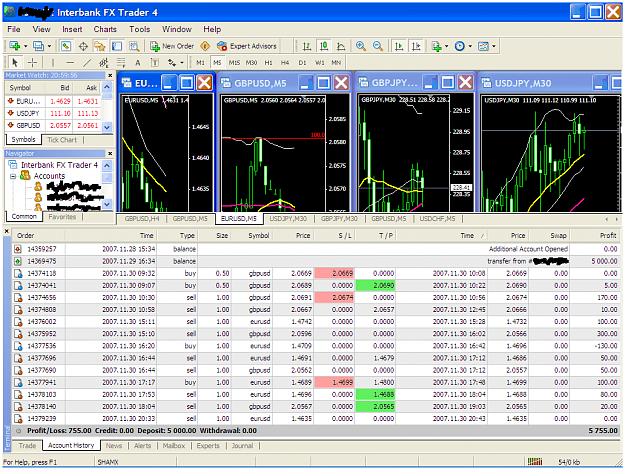Image resolution: width=625 pixels, height=470 pixels.
Task: Switch to the USDCHF,M5 chart tab
Action: [x=437, y=218]
